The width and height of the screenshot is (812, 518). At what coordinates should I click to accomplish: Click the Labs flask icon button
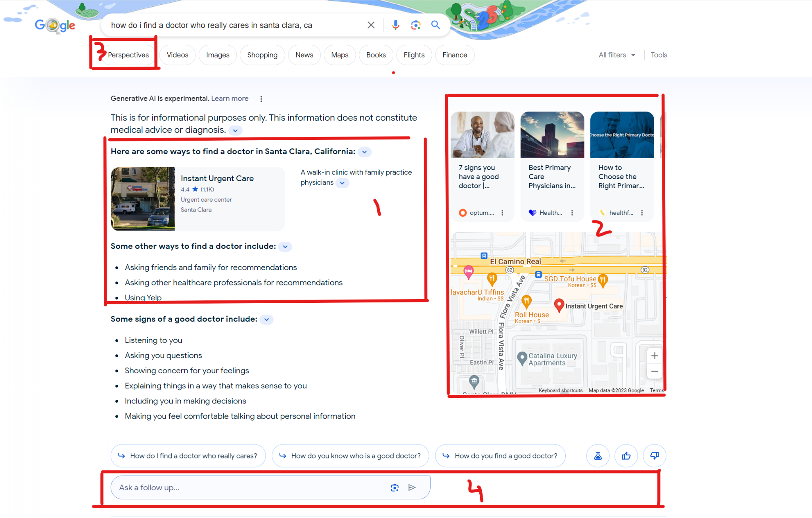[598, 456]
